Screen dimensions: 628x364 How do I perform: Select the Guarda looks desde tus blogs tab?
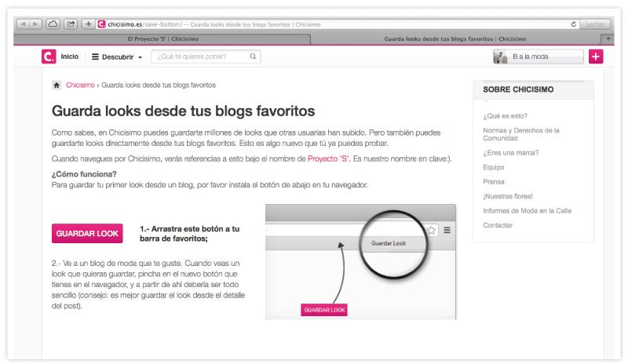pyautogui.click(x=455, y=39)
